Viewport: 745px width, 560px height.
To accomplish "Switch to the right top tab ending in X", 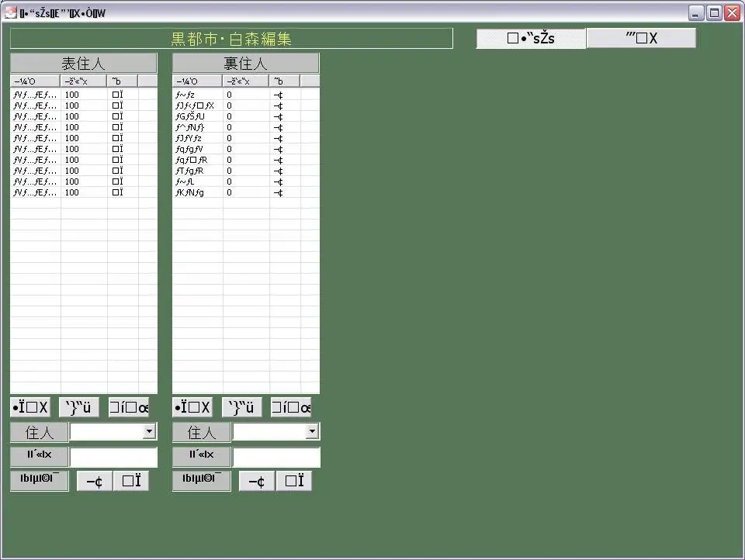I will (x=641, y=38).
